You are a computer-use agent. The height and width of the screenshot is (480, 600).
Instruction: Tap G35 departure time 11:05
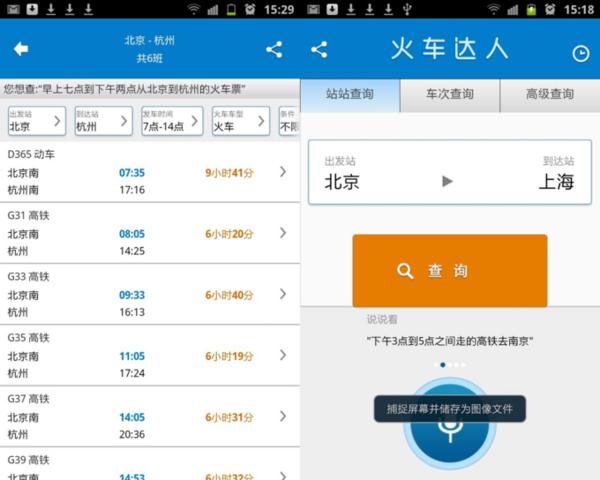click(132, 356)
